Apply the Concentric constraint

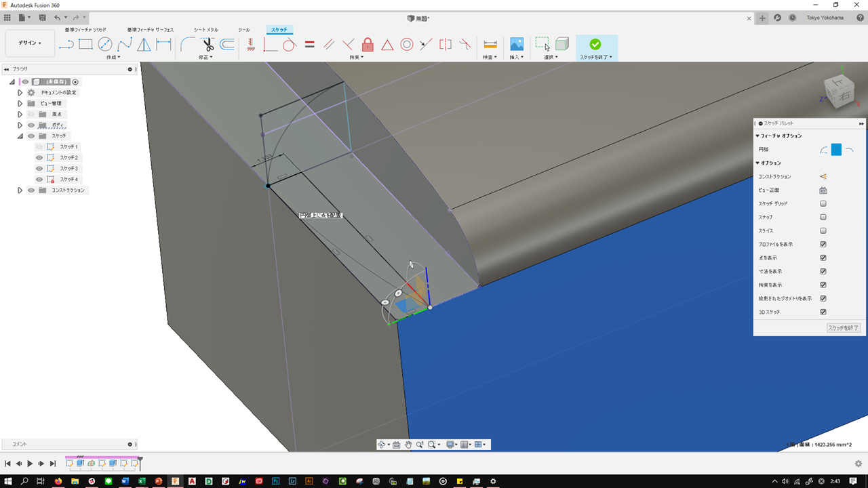click(407, 45)
